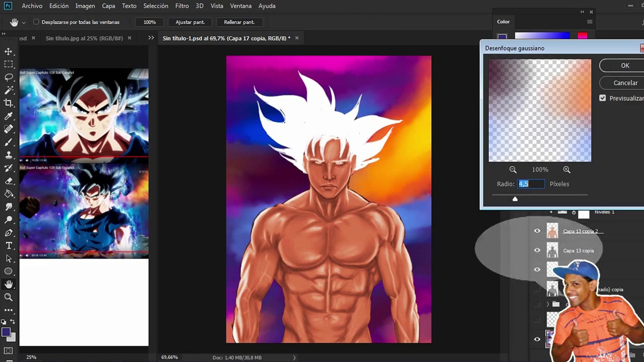
Task: Select the Horizontal Type tool
Action: click(x=8, y=246)
